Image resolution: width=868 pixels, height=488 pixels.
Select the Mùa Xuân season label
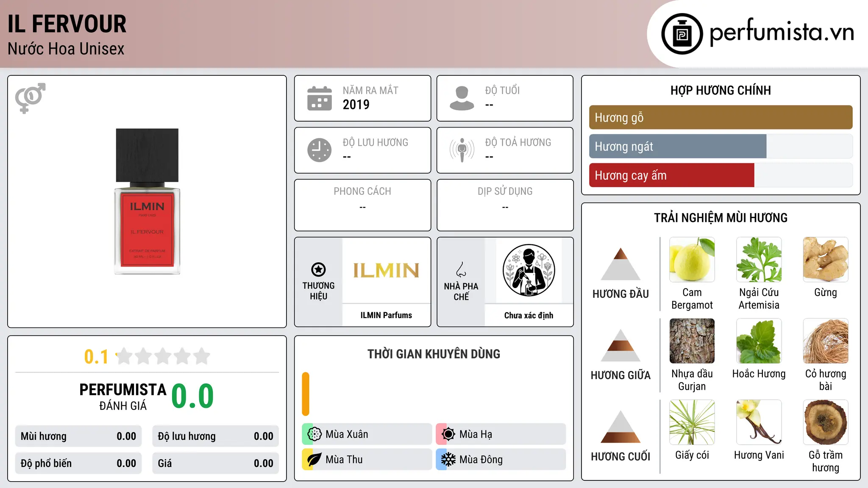click(347, 434)
